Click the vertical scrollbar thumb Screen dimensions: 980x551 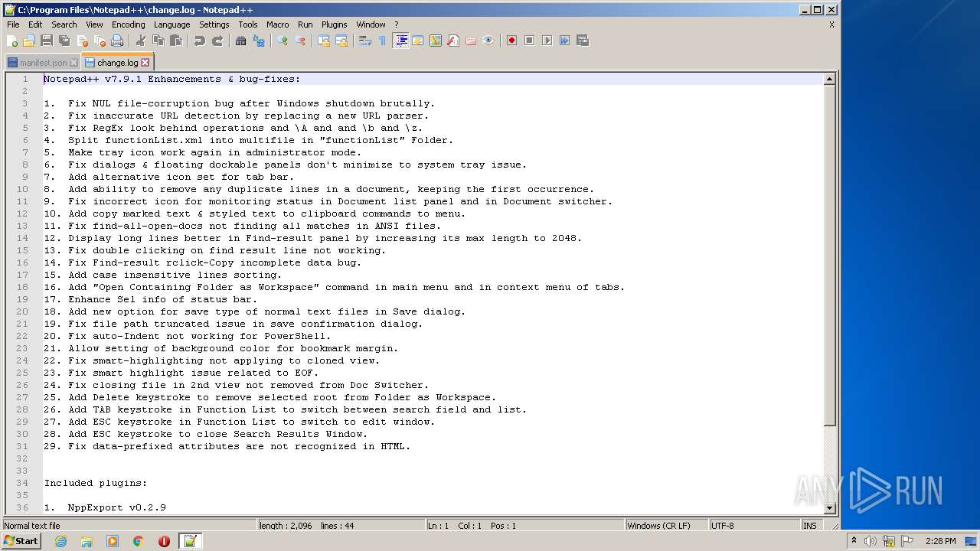(830, 256)
